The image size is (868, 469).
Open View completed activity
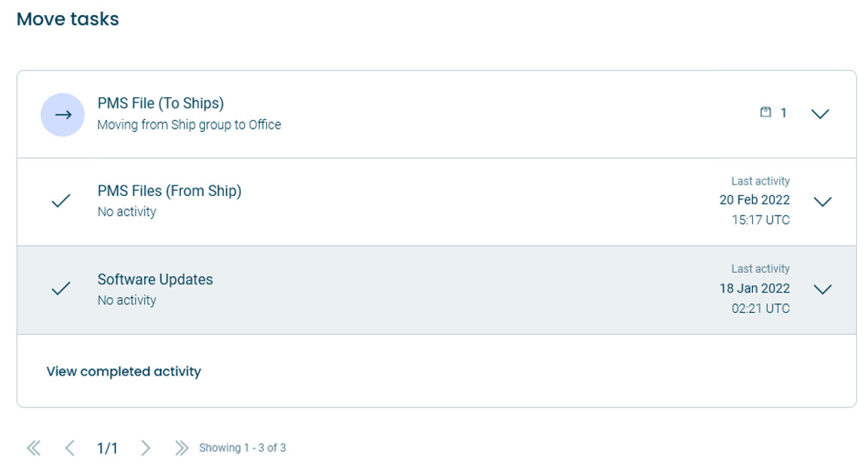[x=124, y=372]
